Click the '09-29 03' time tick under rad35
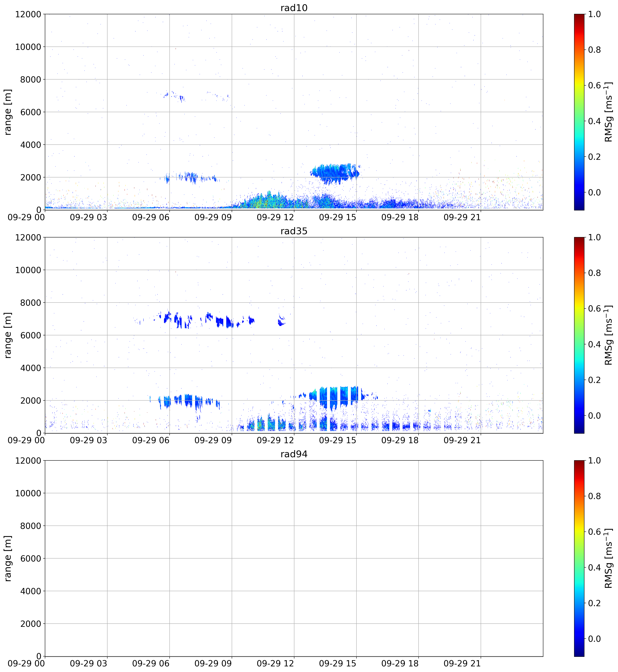Image resolution: width=618 pixels, height=672 pixels. (89, 440)
